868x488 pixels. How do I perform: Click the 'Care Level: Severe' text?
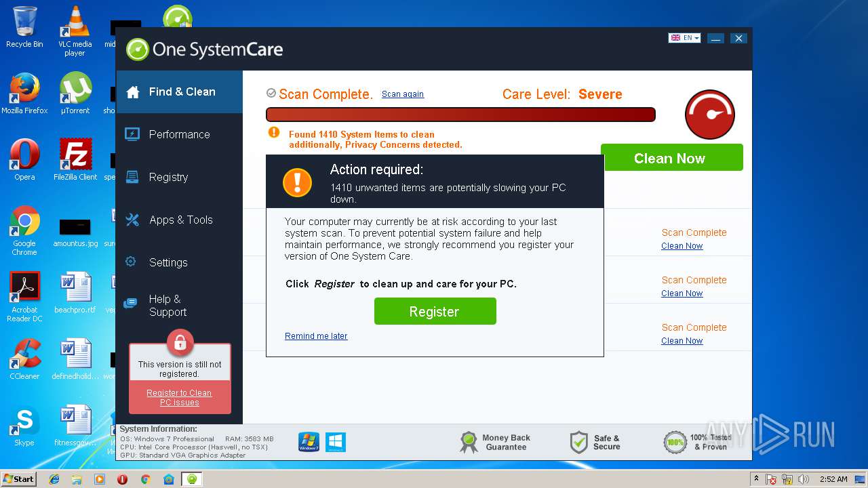click(562, 94)
